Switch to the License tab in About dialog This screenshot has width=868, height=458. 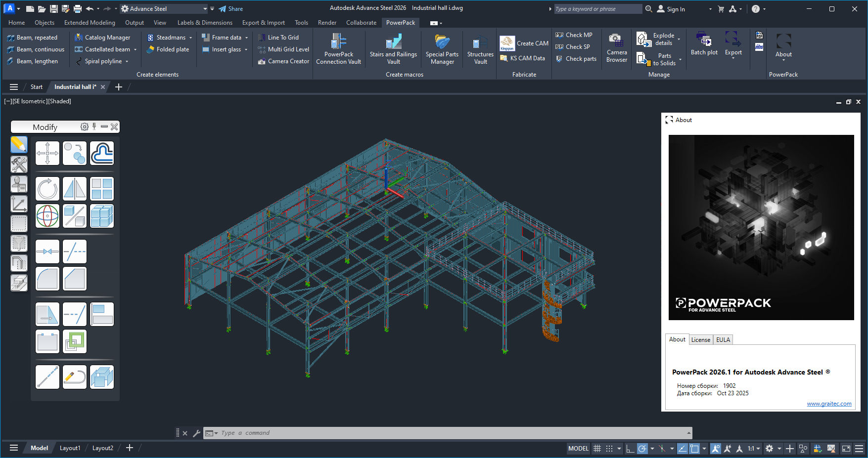click(700, 339)
